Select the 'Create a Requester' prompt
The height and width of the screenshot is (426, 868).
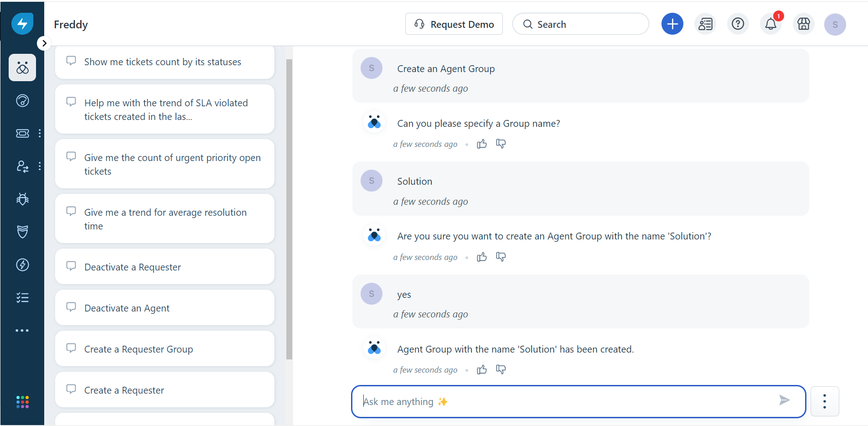[165, 390]
